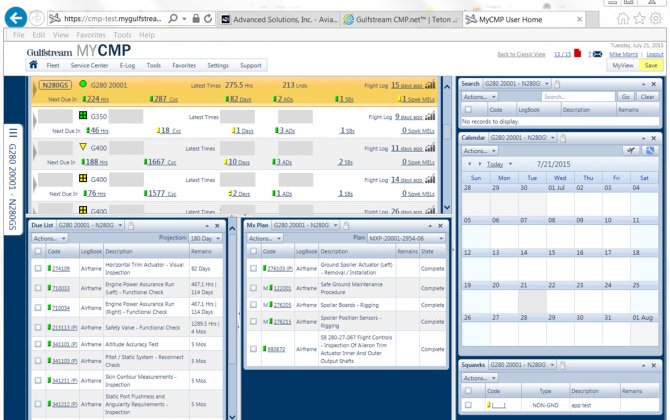Click the fleet list scroll up arrow

coord(447,87)
